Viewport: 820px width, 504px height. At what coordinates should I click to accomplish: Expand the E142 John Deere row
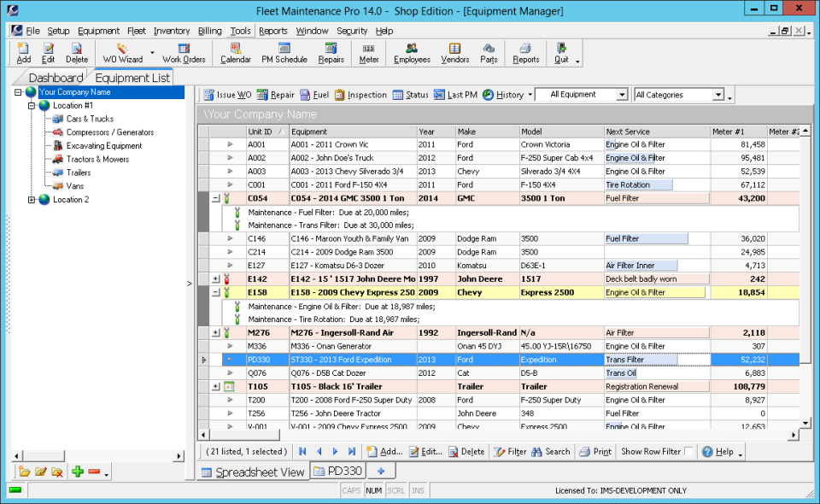click(x=216, y=278)
